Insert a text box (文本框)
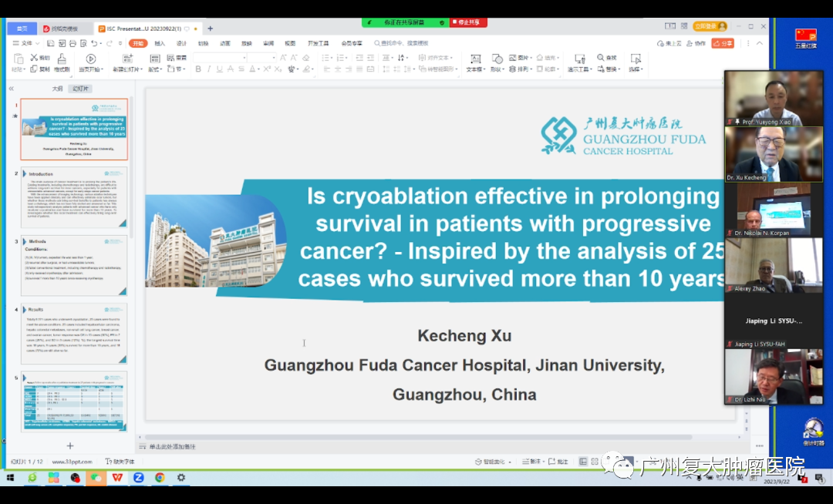 pyautogui.click(x=474, y=59)
